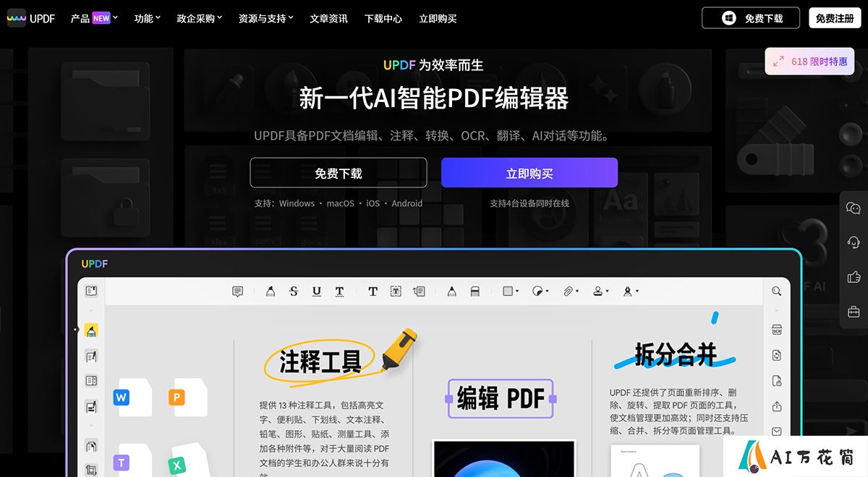Click the share export icon in right sidebar
Image resolution: width=868 pixels, height=477 pixels.
[777, 406]
